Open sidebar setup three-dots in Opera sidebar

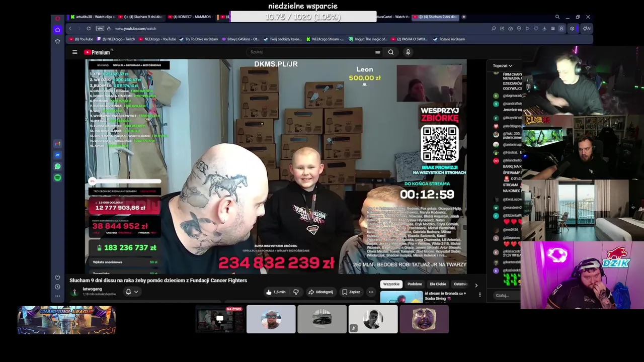(x=57, y=296)
